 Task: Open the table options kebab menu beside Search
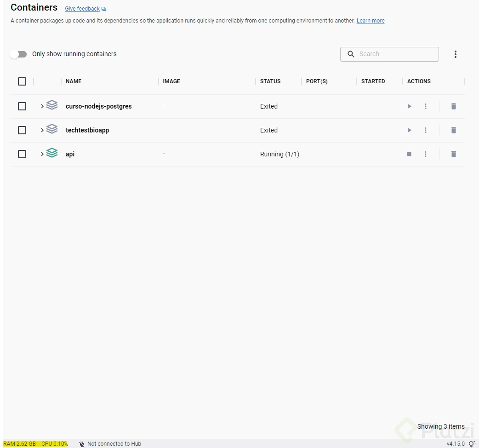pos(456,54)
